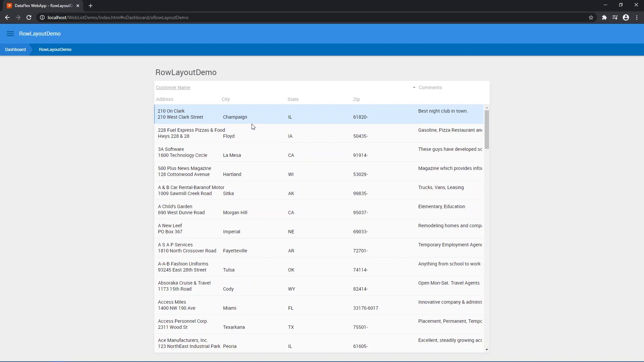
Task: Open Chrome three-dot menu
Action: pos(637,17)
